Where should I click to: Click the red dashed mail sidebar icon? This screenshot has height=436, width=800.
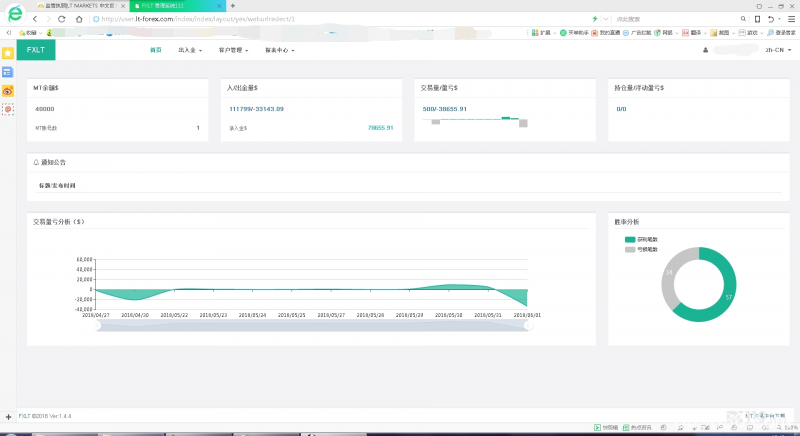[x=8, y=109]
